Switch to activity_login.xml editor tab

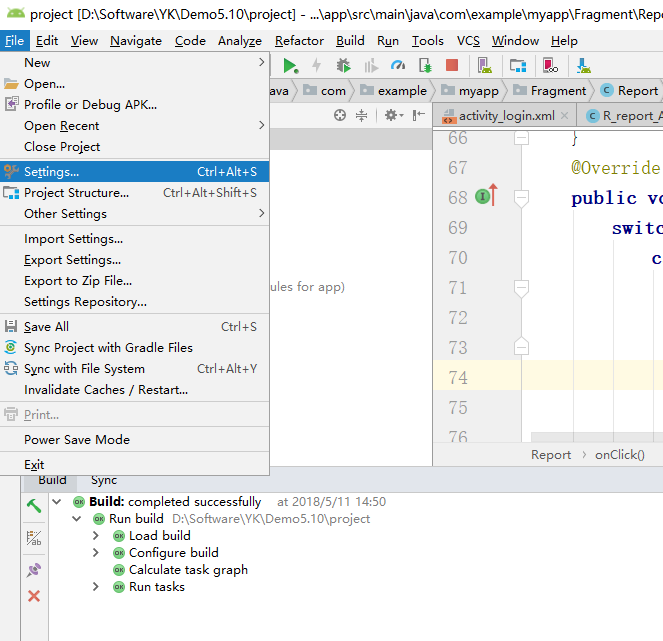coord(507,116)
